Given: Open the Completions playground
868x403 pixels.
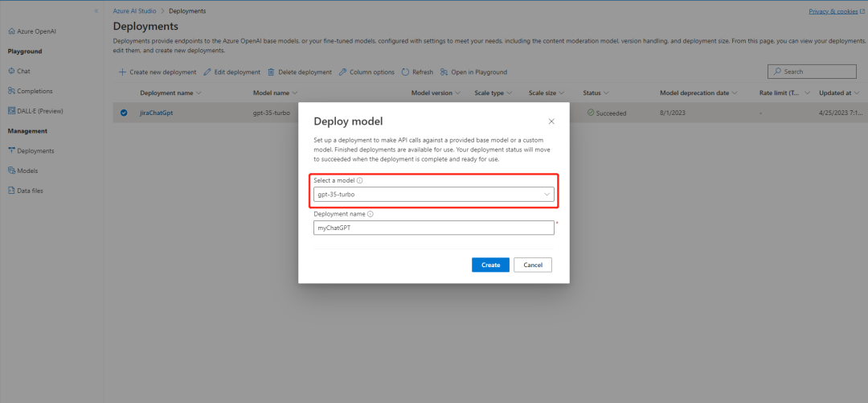Looking at the screenshot, I should [31, 91].
